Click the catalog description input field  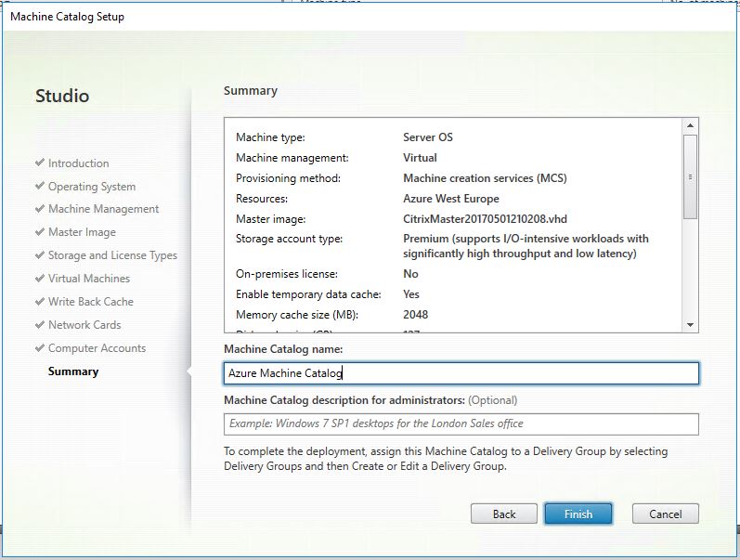(x=461, y=423)
